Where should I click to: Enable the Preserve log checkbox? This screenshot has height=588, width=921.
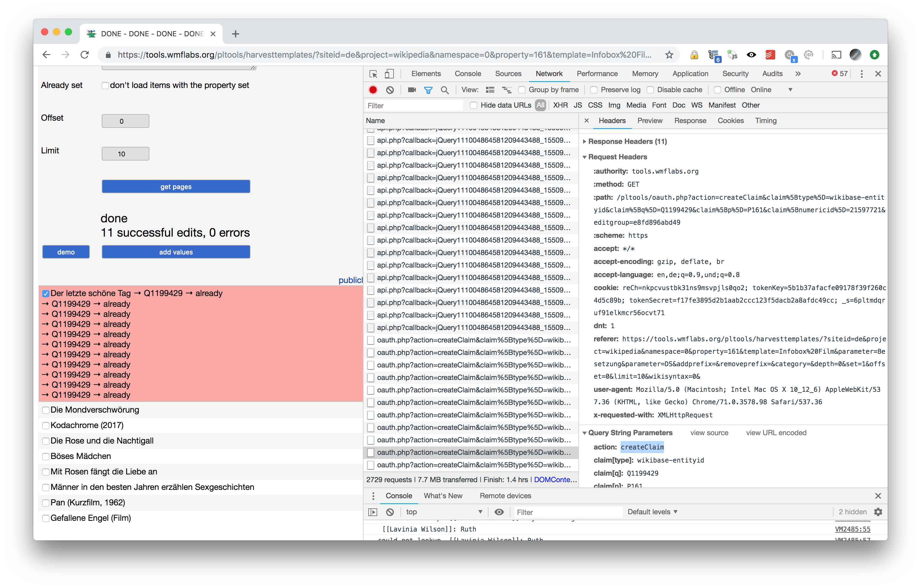coord(593,90)
